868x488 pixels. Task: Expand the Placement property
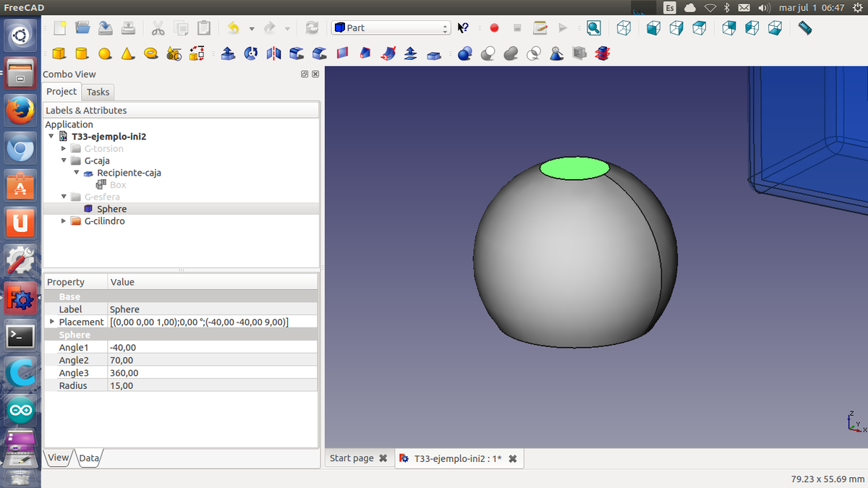(x=51, y=322)
